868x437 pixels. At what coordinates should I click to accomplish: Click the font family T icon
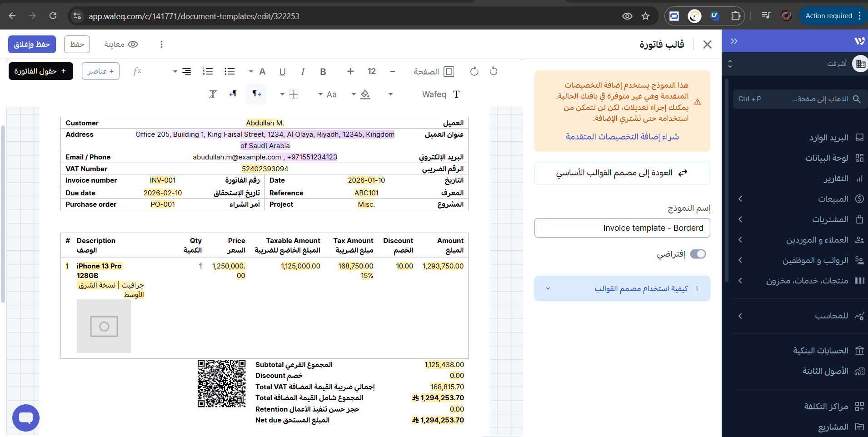coord(456,94)
